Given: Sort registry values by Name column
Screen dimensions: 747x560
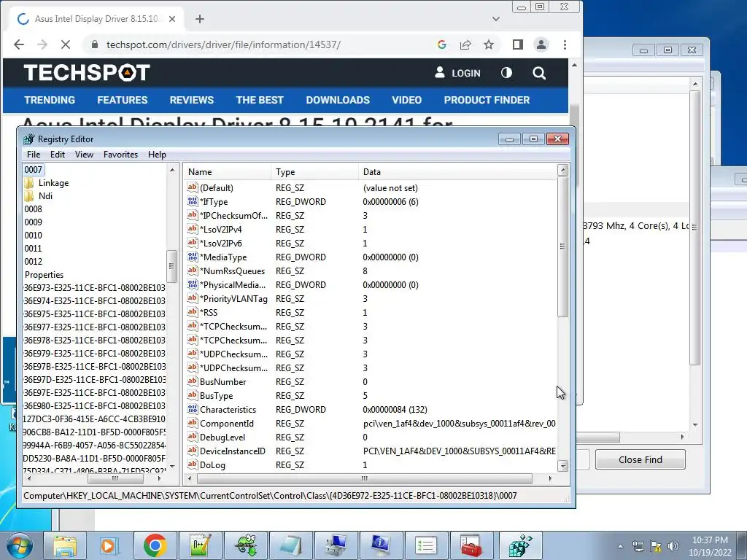Looking at the screenshot, I should pyautogui.click(x=228, y=172).
